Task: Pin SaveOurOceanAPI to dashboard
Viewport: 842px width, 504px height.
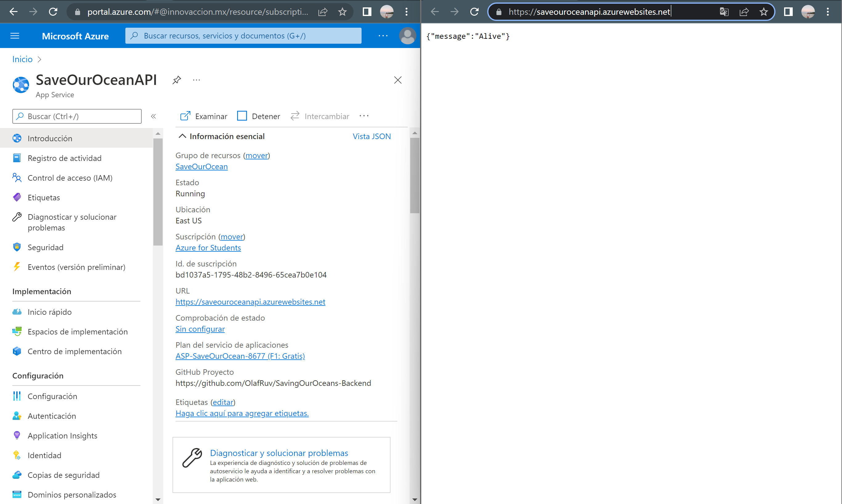Action: click(176, 80)
